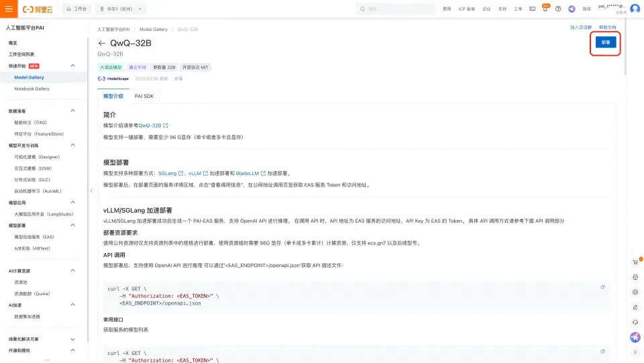Copy the first curl code block
Viewport: 644px width, 363px height.
tap(602, 287)
